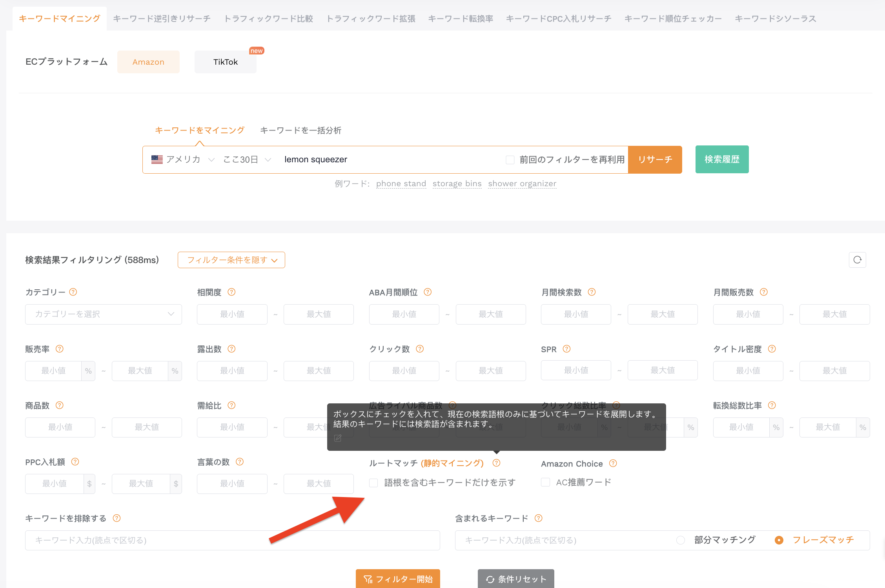Collapse filters via フィルター条件を隠す
The height and width of the screenshot is (588, 885).
[231, 260]
